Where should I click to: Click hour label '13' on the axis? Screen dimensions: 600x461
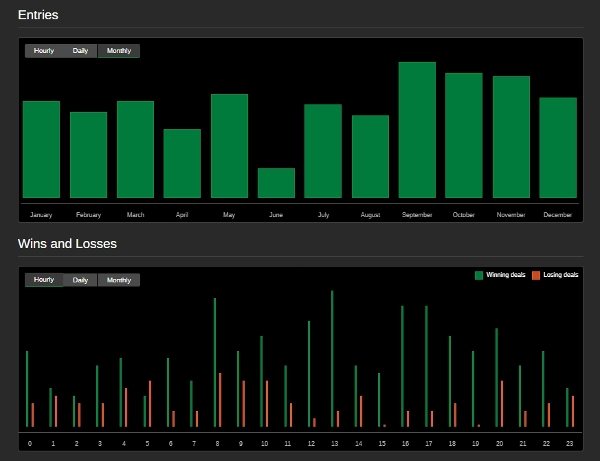coord(334,443)
